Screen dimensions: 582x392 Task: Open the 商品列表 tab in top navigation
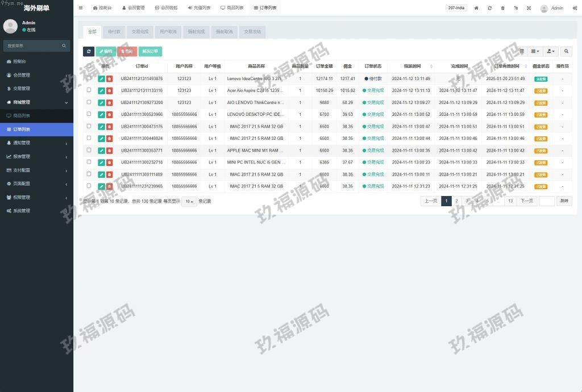(x=232, y=8)
